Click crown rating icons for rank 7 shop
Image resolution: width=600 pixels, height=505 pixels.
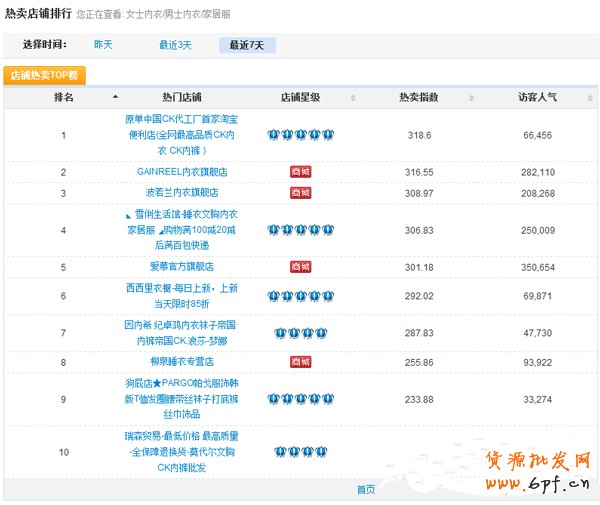coord(300,333)
